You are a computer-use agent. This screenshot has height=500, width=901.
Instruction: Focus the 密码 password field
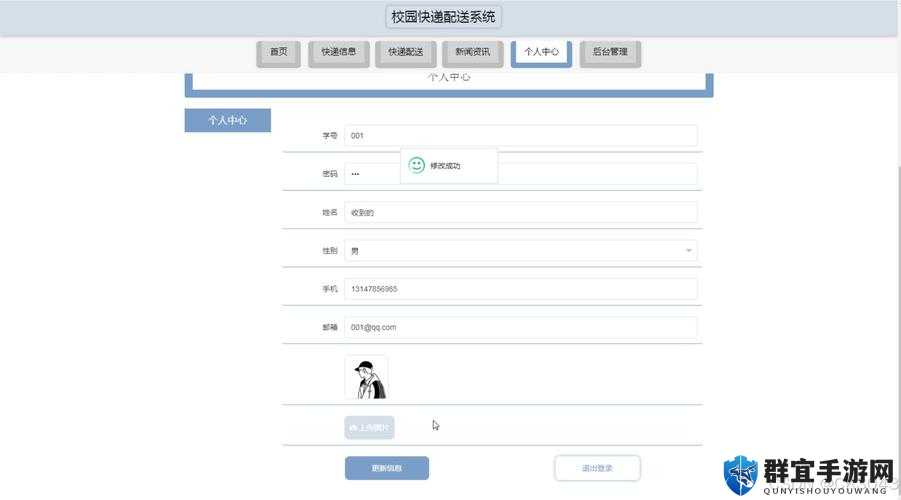coord(521,174)
